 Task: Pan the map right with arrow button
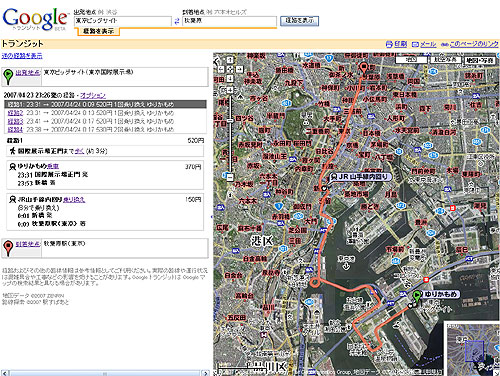tap(240, 69)
